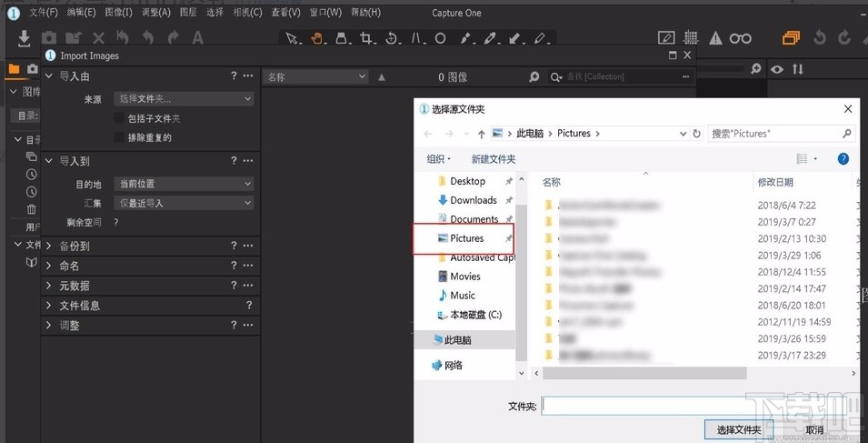868x443 pixels.
Task: Sort by the 修改日期 column header
Action: pyautogui.click(x=775, y=182)
